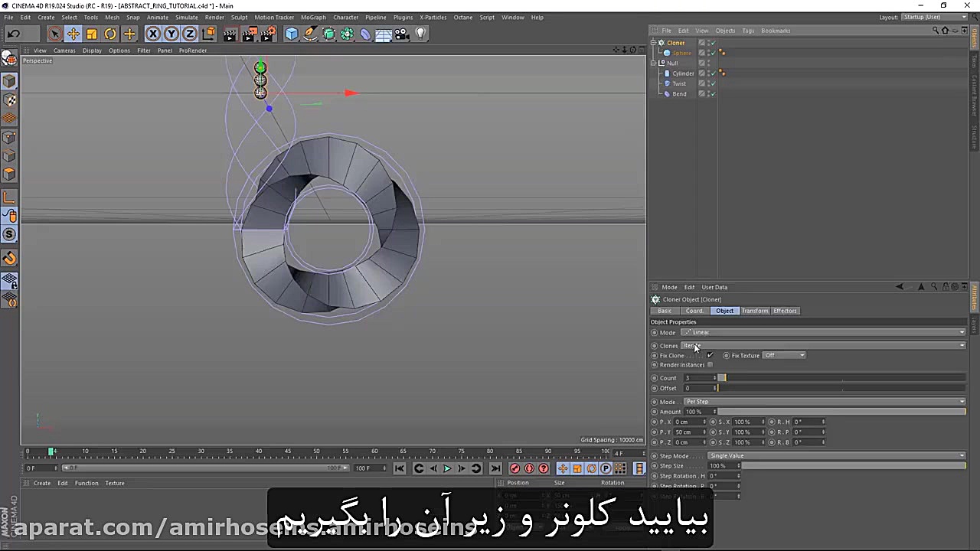Toggle the green enable checkmark on Twist
Screen dimensions: 980x551
[x=713, y=83]
